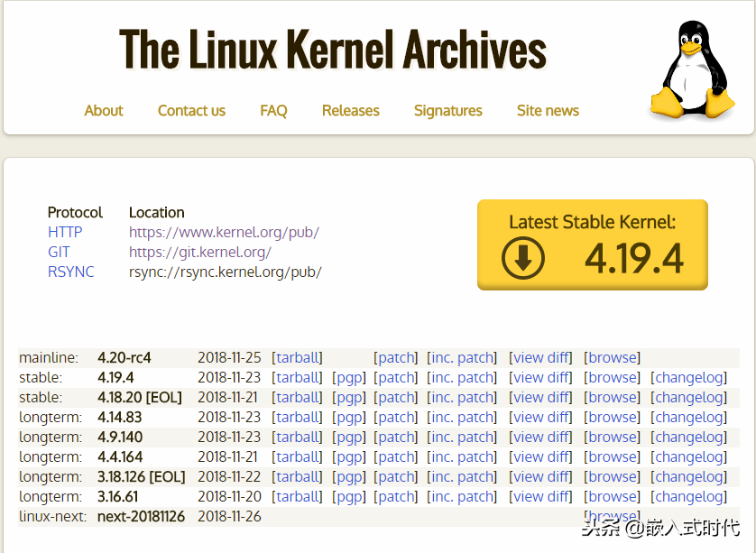Open changelog for stable 4.19.4
The height and width of the screenshot is (553, 756).
688,377
